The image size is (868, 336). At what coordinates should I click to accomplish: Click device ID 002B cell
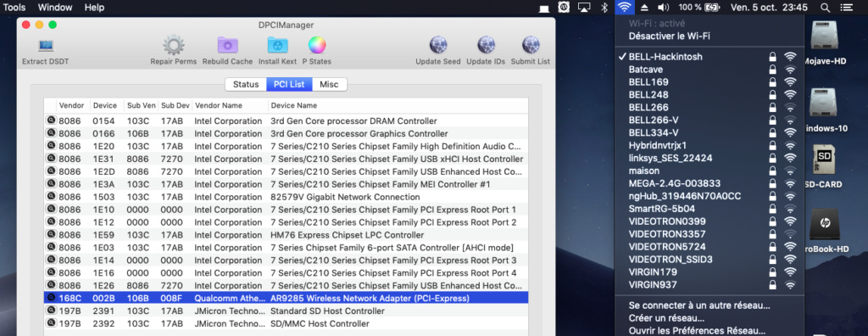click(104, 299)
